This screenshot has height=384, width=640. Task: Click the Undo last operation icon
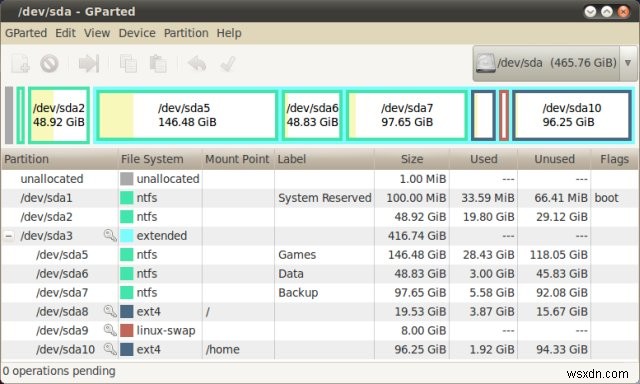tap(197, 64)
